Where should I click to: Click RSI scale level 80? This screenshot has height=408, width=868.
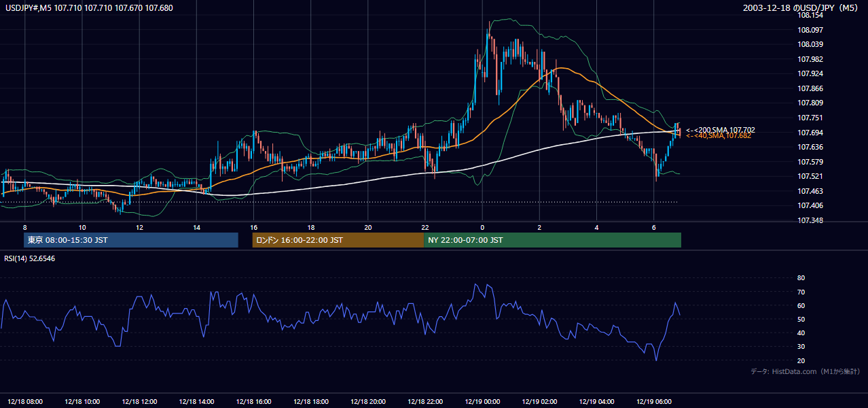(x=801, y=278)
